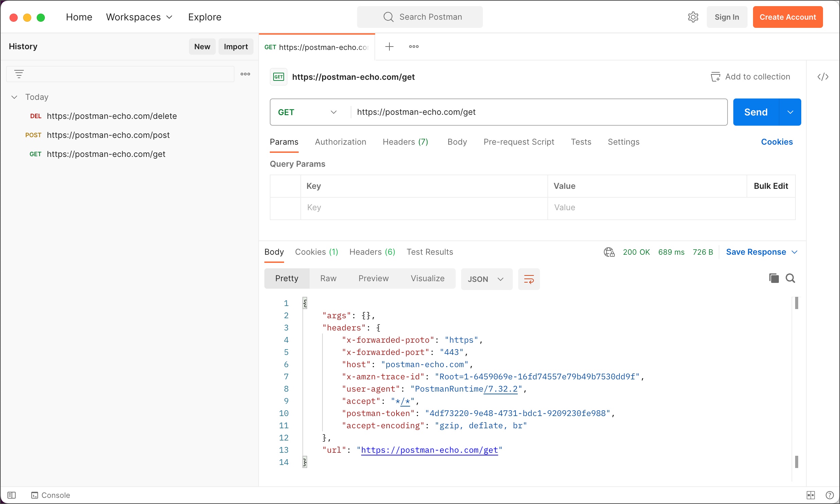Click the Send button

point(756,112)
